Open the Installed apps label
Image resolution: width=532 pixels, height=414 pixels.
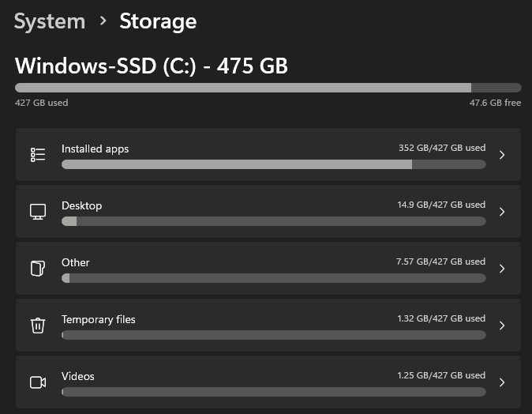pos(95,149)
